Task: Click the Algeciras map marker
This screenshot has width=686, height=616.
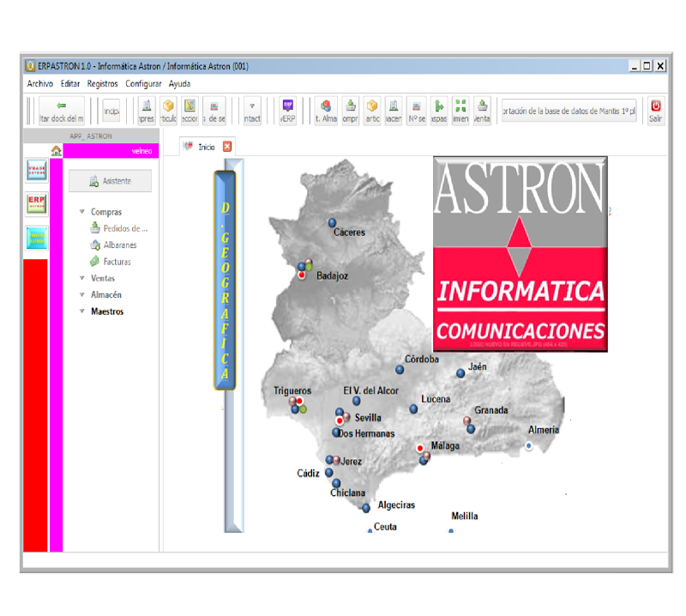Action: pos(366,508)
